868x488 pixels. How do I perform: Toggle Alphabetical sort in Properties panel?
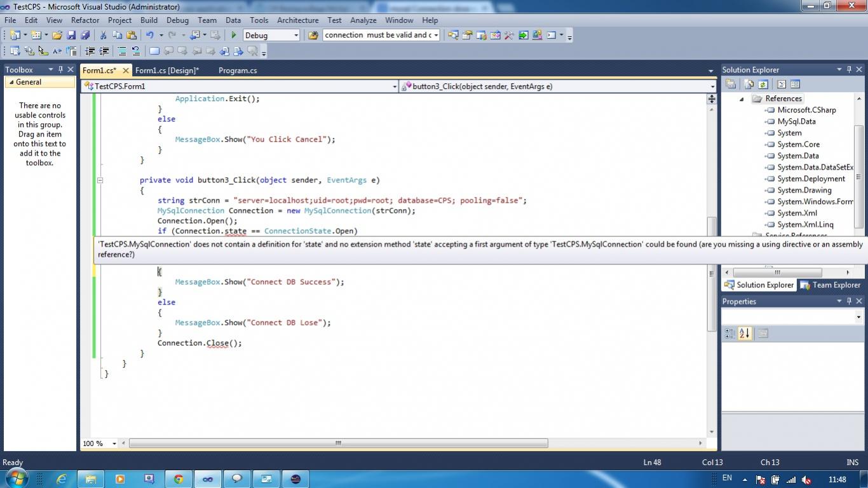coord(745,333)
